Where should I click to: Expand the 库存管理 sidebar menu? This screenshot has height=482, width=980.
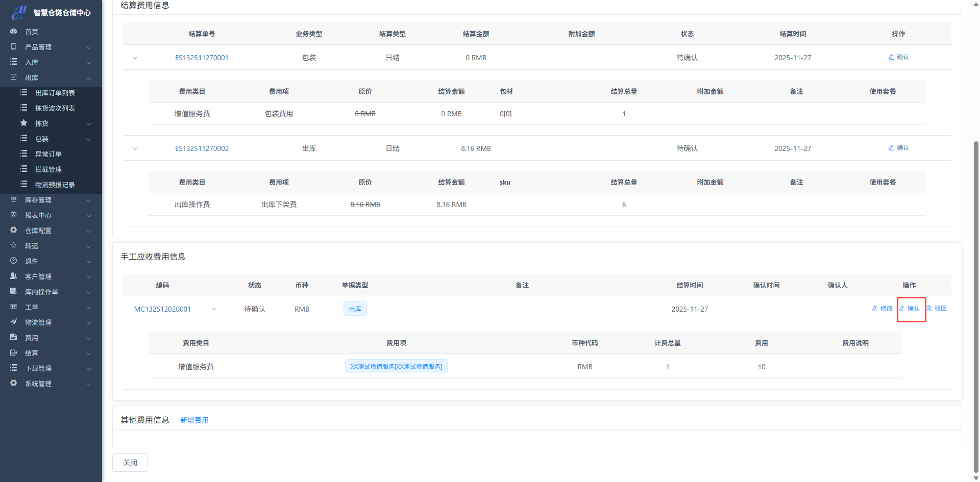[x=89, y=200]
